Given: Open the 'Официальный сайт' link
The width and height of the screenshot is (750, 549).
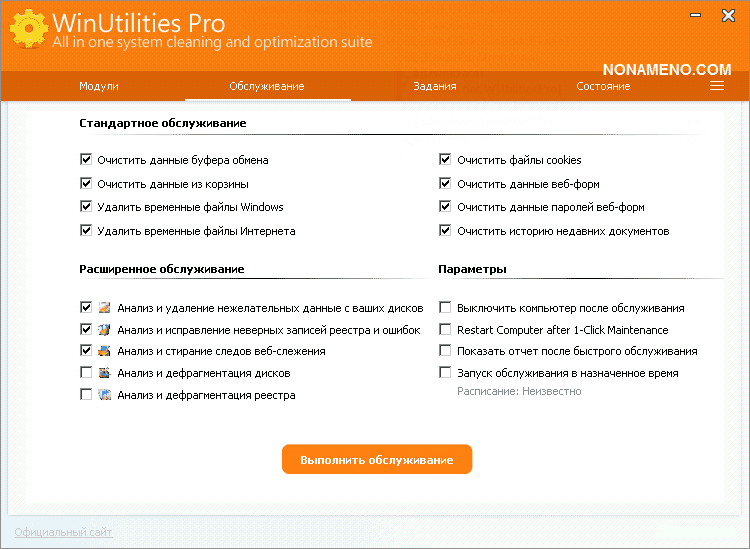Looking at the screenshot, I should pyautogui.click(x=64, y=532).
